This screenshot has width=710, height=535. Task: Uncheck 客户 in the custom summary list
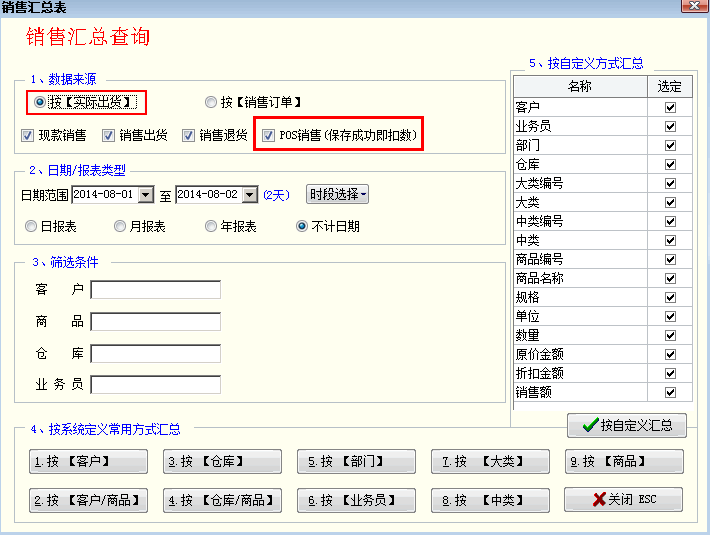pos(670,107)
